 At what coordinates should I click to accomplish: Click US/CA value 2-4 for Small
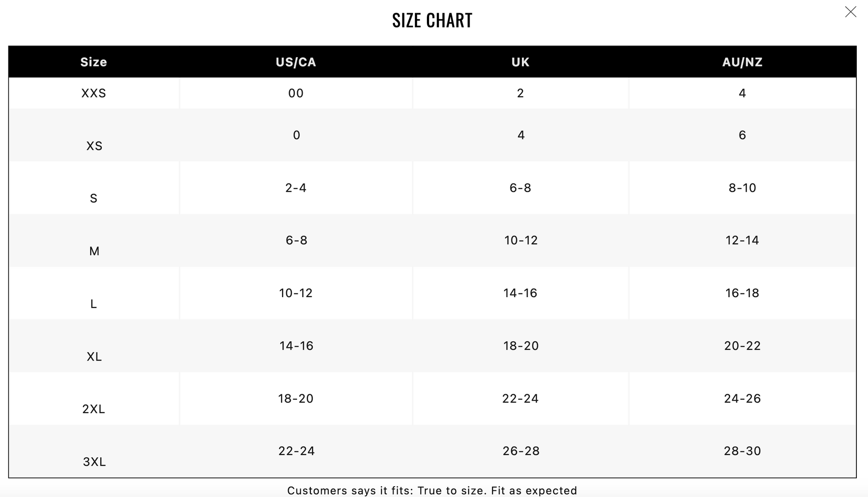pyautogui.click(x=296, y=188)
